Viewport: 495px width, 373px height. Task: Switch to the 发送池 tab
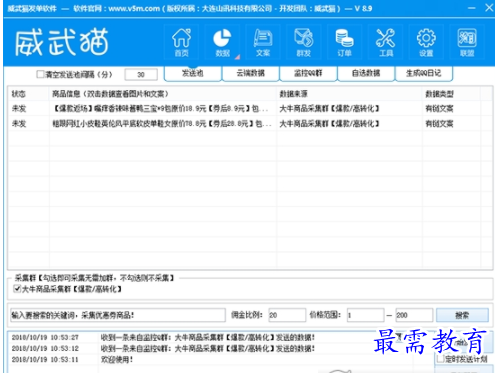tap(193, 73)
